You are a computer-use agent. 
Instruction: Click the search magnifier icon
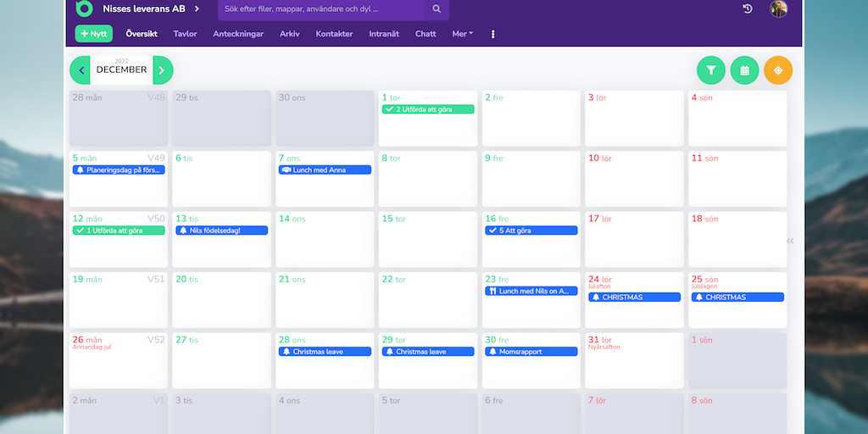click(437, 9)
